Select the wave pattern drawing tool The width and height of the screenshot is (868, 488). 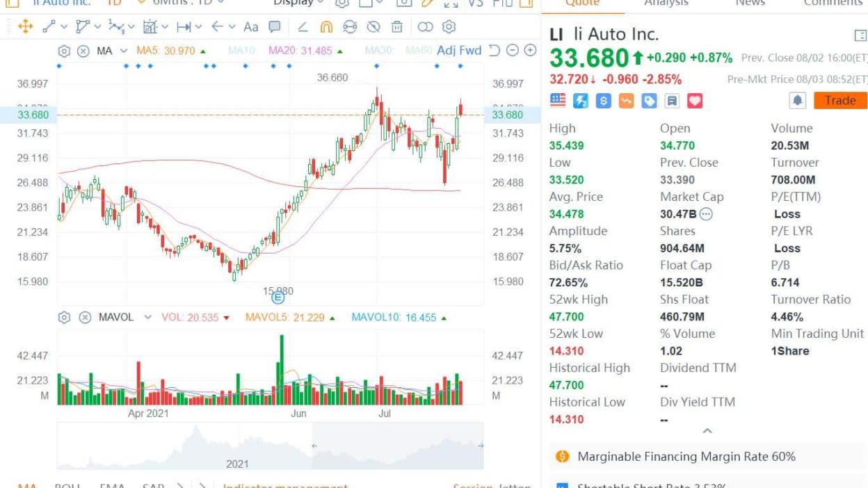116,27
